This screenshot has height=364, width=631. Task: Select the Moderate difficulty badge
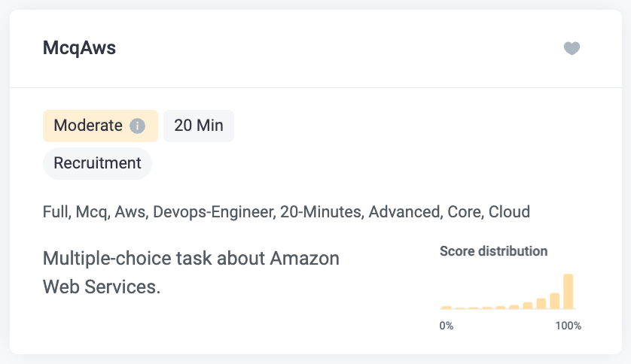88,126
